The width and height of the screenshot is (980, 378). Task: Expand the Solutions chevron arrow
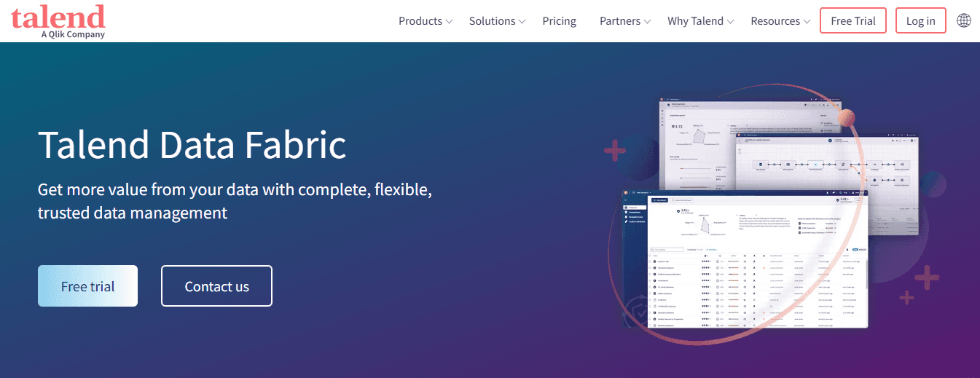[x=522, y=22]
